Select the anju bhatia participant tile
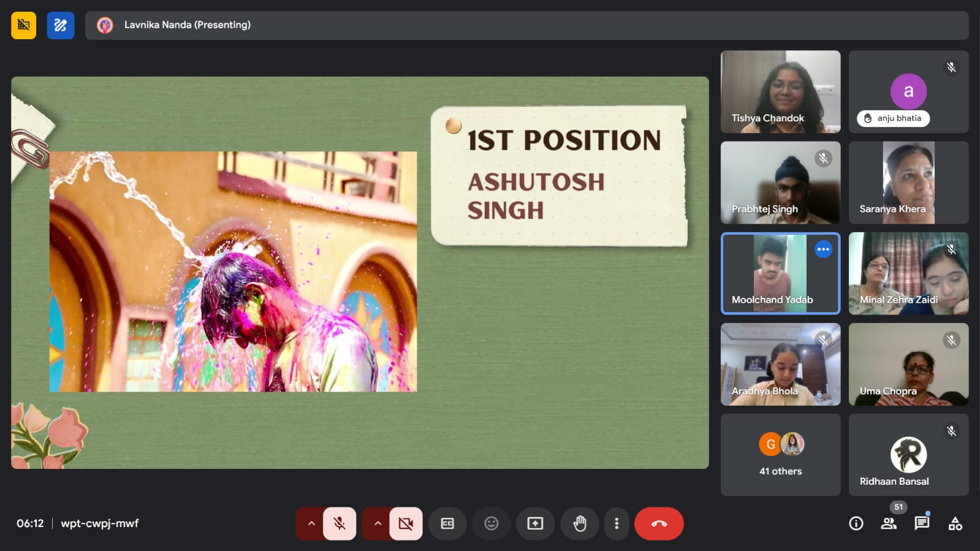The height and width of the screenshot is (551, 980). (908, 91)
